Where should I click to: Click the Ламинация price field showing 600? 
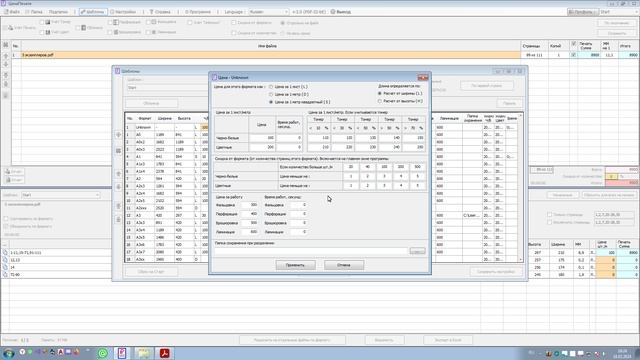click(x=249, y=232)
